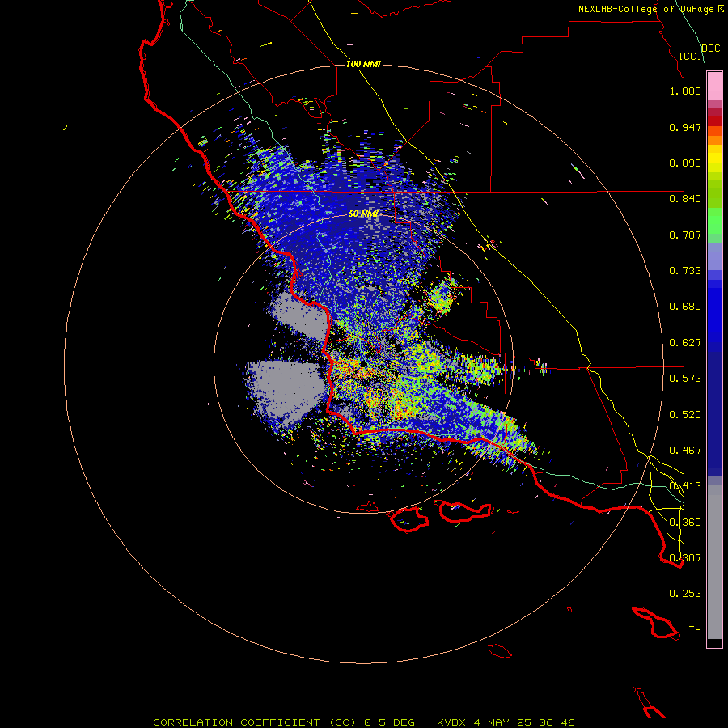Select the 0.253 legend value
Screen dimensions: 728x728
click(x=685, y=594)
